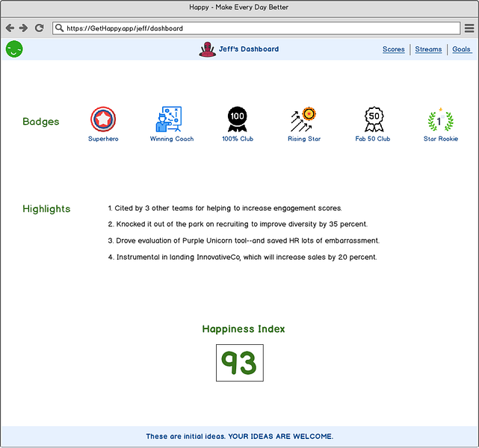
Task: Click the Fab 50 Club label
Action: click(373, 139)
